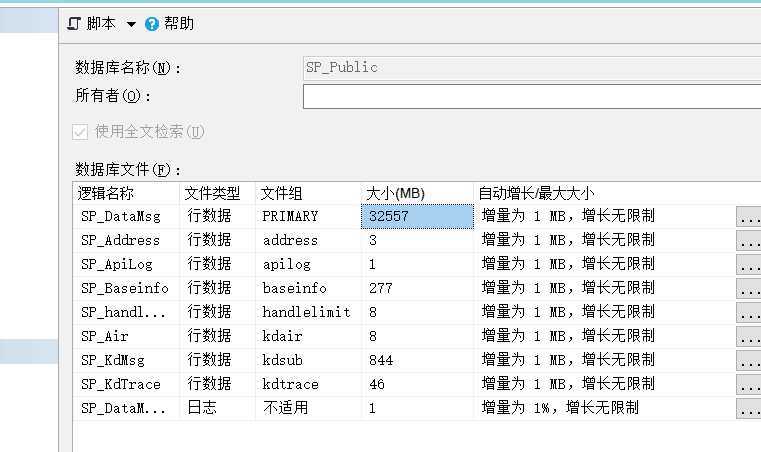Select the SP_Air logical name cell
Screen dimensions: 761x452
[126, 336]
